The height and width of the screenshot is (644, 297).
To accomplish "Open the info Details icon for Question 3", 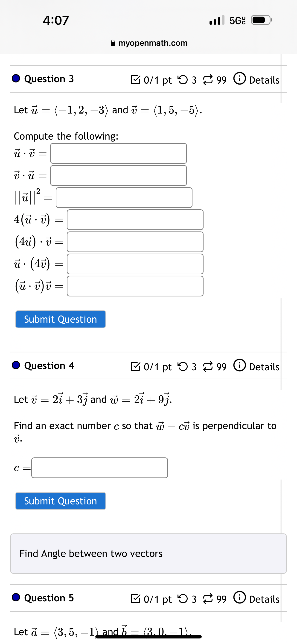I will (240, 79).
